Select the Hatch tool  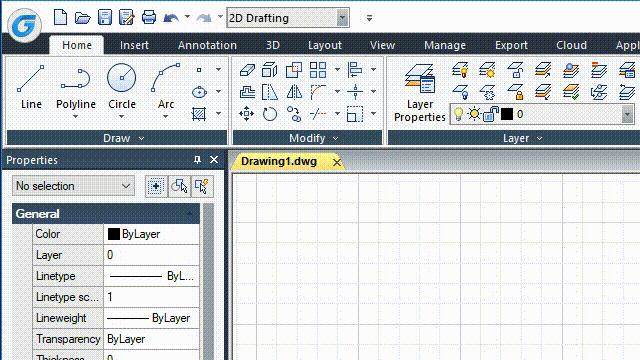coord(199,113)
